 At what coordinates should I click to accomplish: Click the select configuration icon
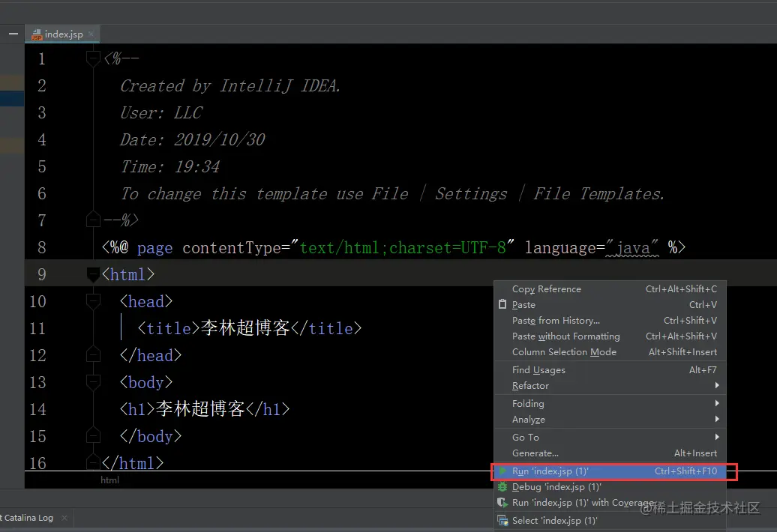click(502, 521)
